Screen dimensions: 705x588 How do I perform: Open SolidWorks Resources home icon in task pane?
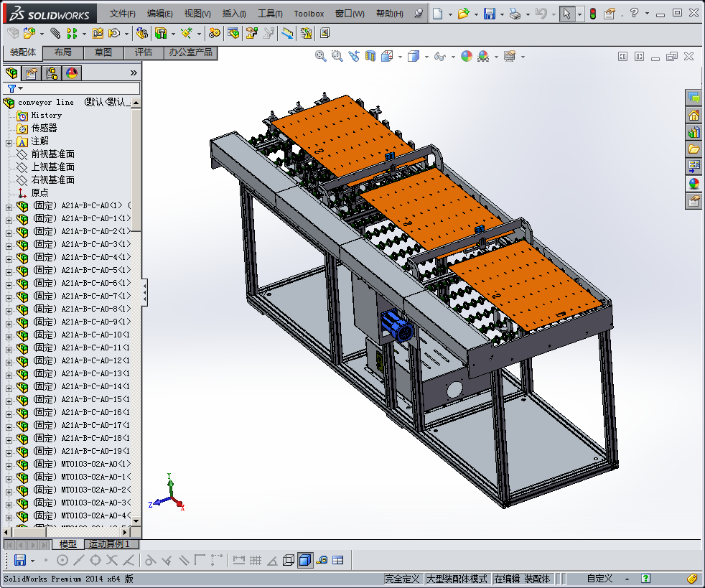tap(694, 115)
